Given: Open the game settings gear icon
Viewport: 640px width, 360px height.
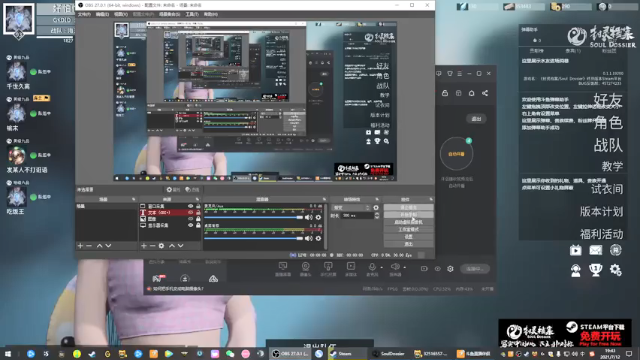Looking at the screenshot, I should coord(616,270).
